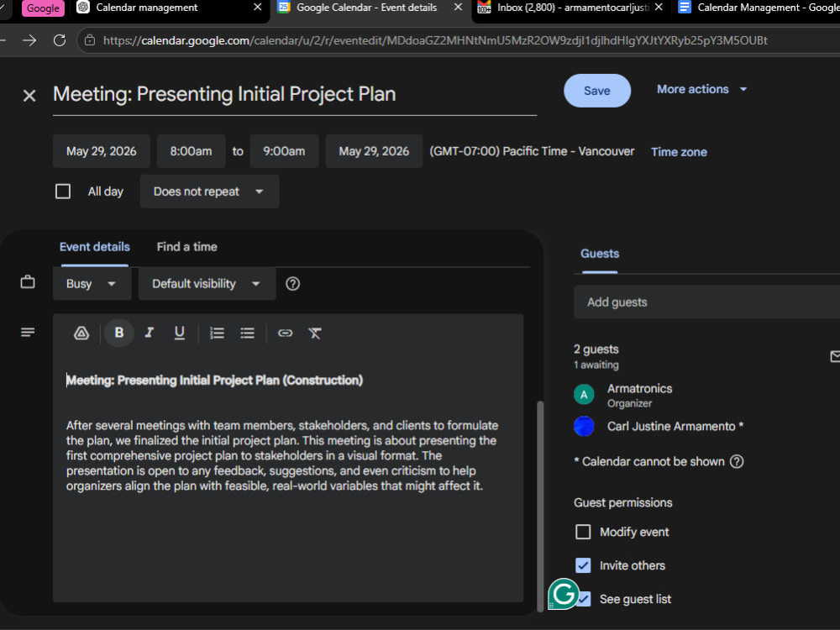Open the end date May 29, 2026 picker
Screen dimensions: 840x630
coord(374,151)
